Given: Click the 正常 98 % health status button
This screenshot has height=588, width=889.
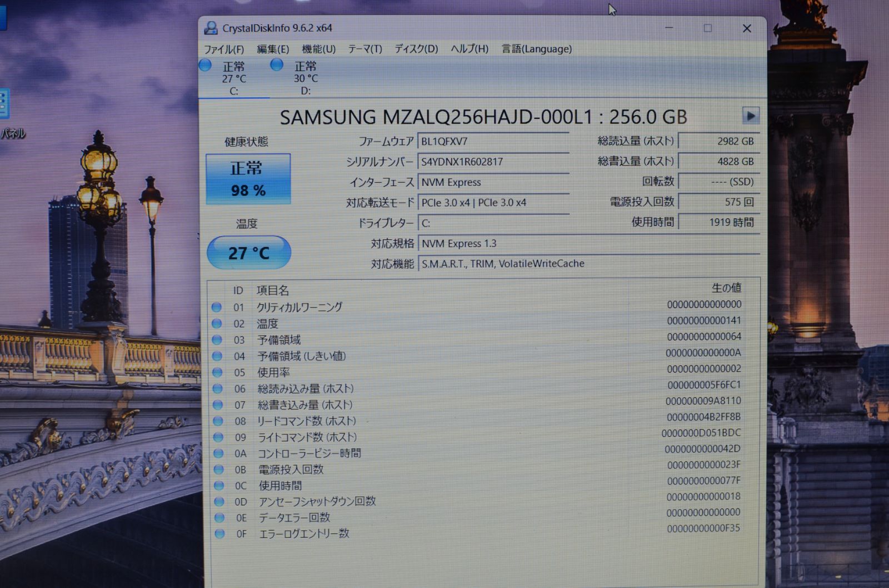Looking at the screenshot, I should coord(248,179).
